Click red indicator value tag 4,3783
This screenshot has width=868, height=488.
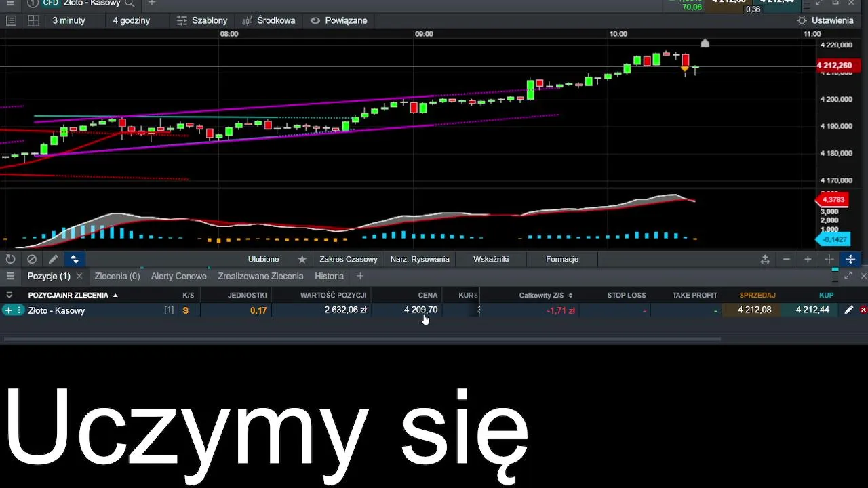[833, 199]
